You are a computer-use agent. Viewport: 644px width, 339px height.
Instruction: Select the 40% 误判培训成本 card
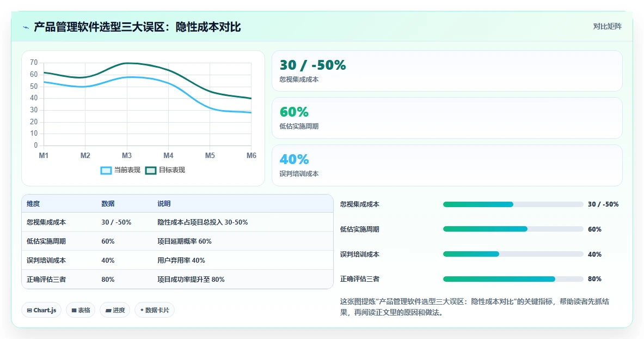447,165
